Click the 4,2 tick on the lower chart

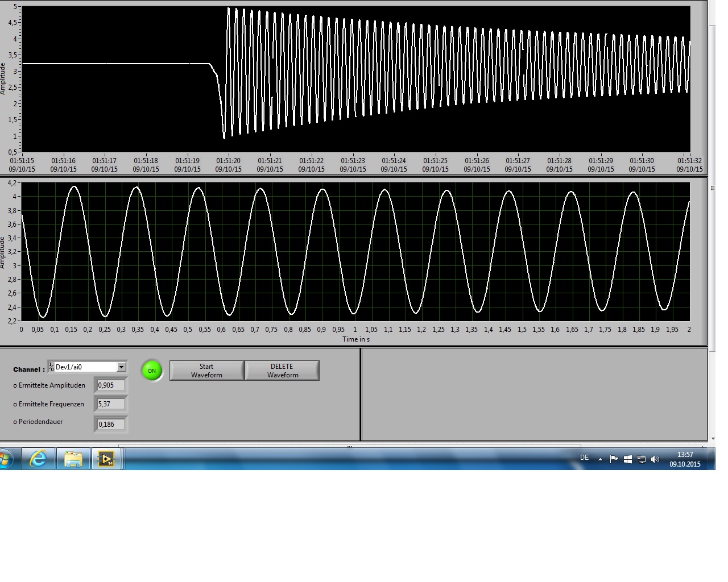click(x=13, y=183)
